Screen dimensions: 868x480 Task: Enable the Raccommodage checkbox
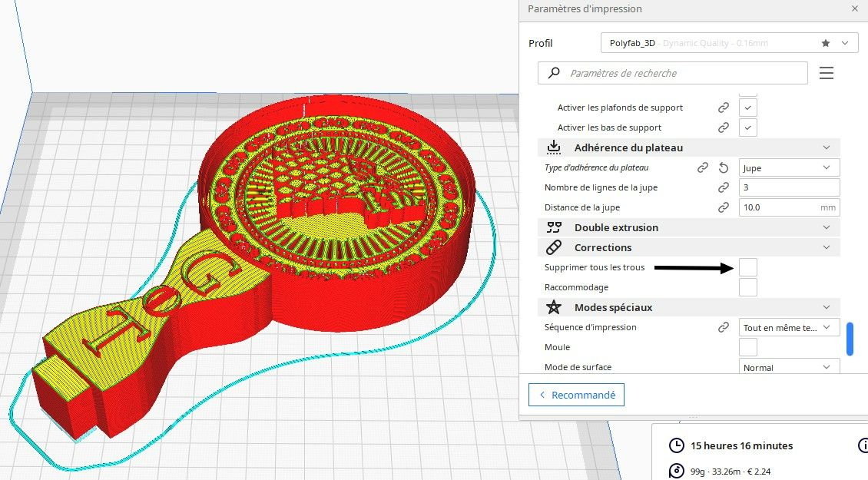pos(748,287)
